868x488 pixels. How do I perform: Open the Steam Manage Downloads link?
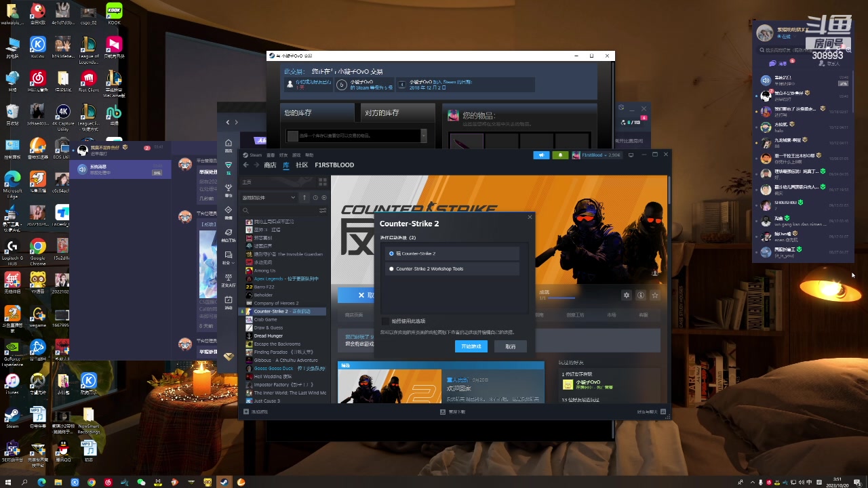[x=452, y=411]
